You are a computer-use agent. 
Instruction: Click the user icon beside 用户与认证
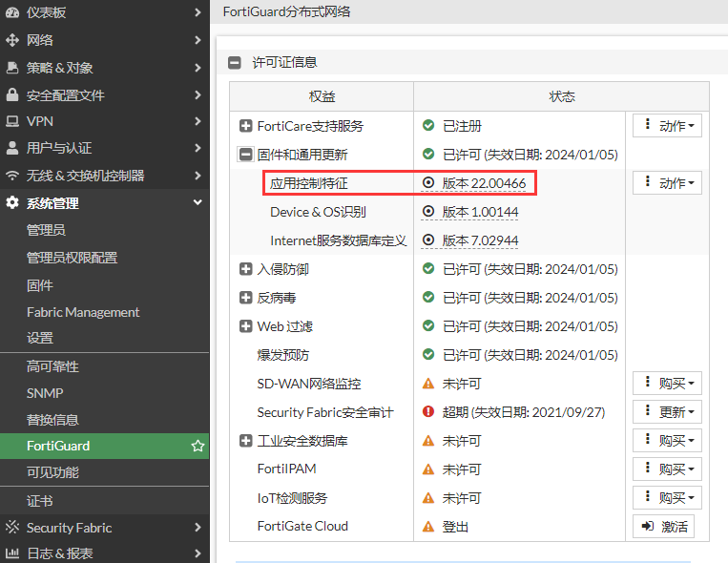(x=12, y=148)
